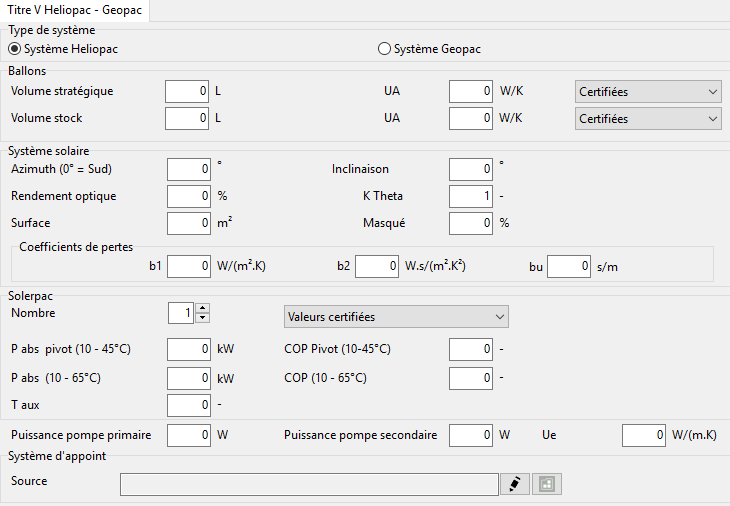Click the Volume stock input field

tap(187, 118)
